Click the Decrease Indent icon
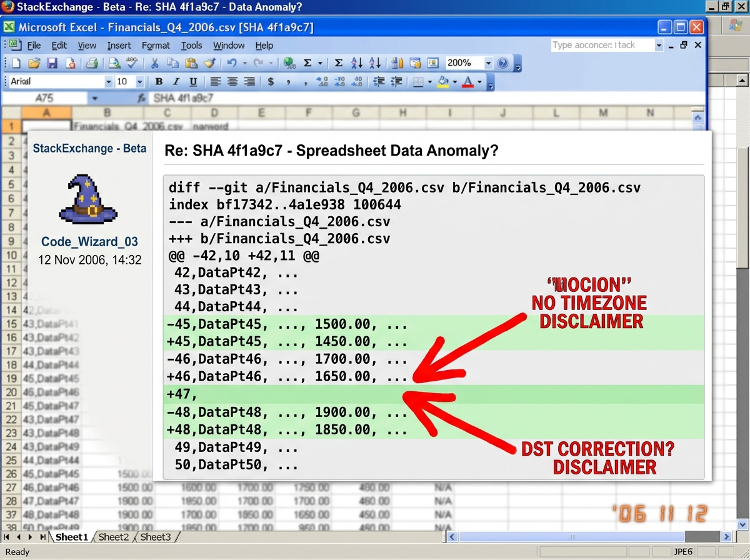 (x=378, y=81)
